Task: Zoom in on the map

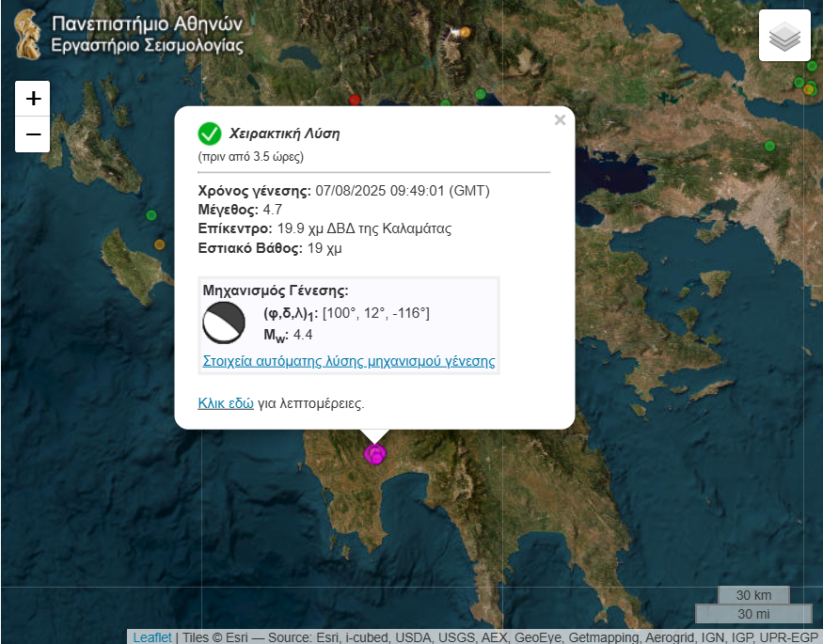Action: coord(33,99)
